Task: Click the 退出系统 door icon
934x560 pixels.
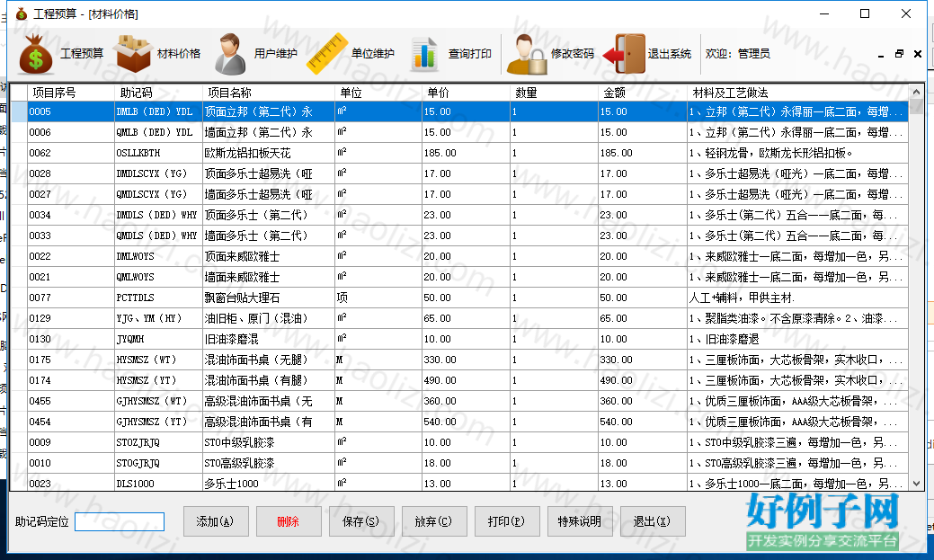Action: pos(624,54)
